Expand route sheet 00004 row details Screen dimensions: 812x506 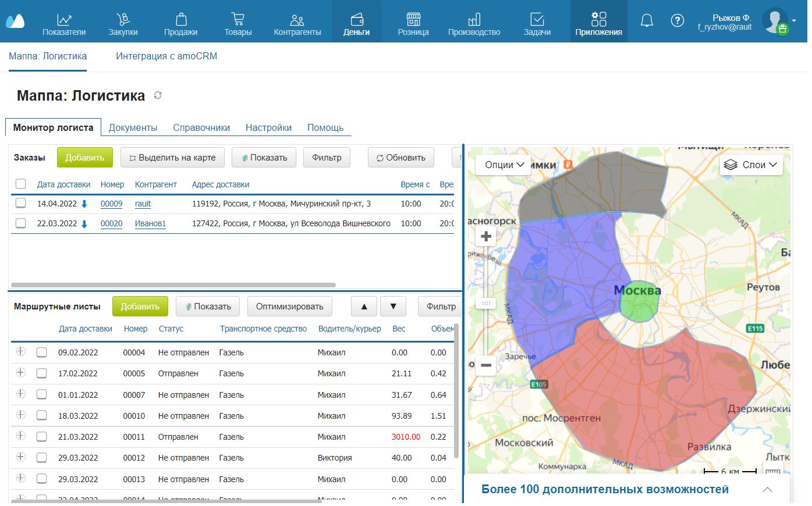click(21, 351)
